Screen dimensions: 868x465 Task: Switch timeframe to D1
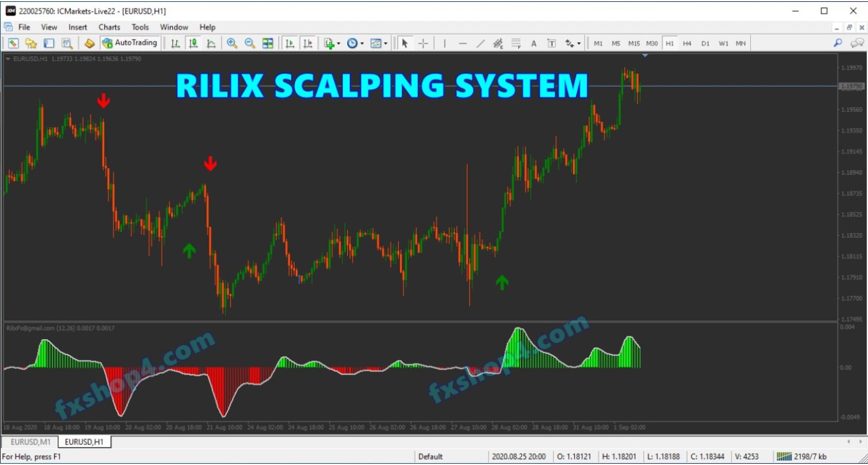[x=705, y=43]
